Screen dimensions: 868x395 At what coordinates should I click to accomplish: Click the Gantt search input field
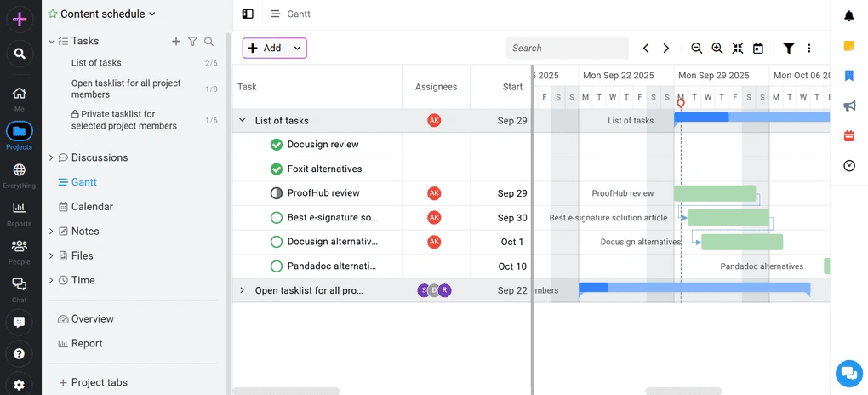click(568, 49)
